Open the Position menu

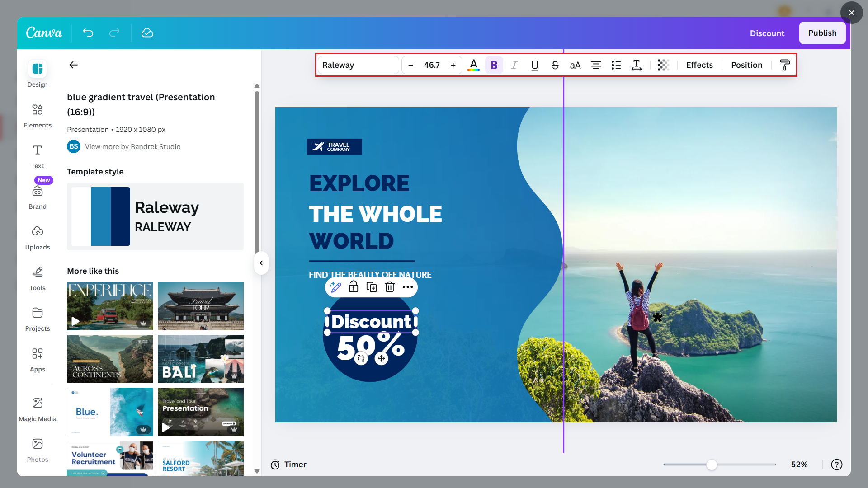click(x=747, y=65)
